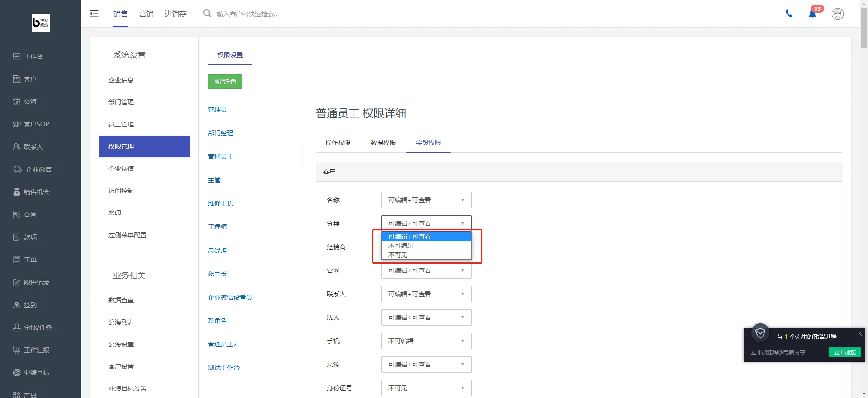Open the 官网 permission dropdown
Viewport: 868px width, 398px height.
[426, 271]
